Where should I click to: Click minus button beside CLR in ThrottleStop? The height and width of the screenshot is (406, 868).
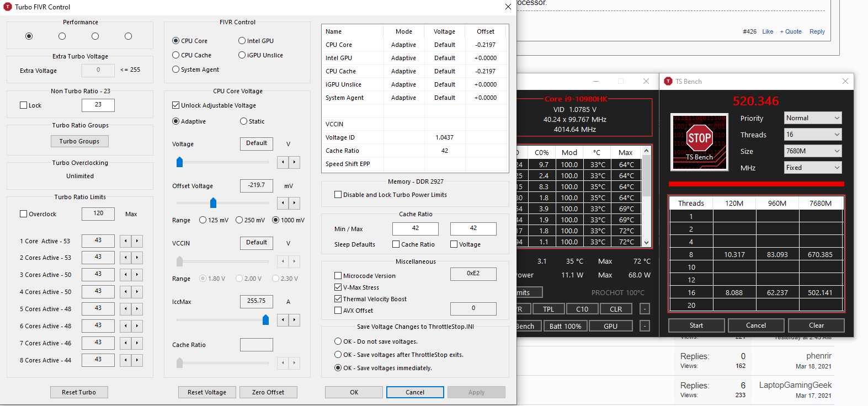pos(645,309)
